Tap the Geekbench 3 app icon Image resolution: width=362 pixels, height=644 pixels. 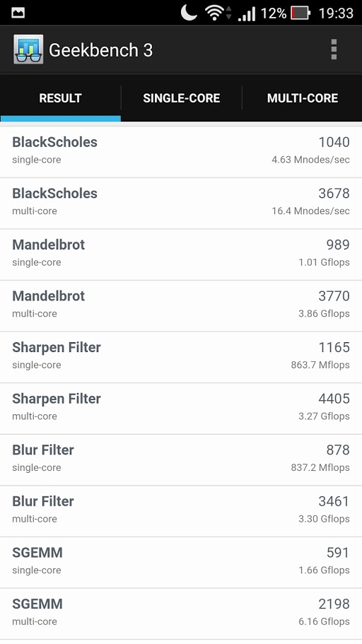click(x=28, y=49)
